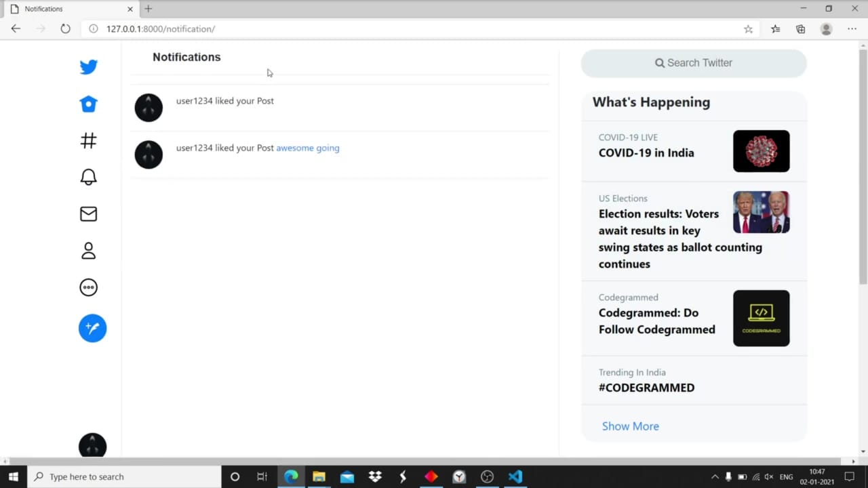Open Messages via the envelope icon
Viewport: 868px width, 488px height.
88,213
